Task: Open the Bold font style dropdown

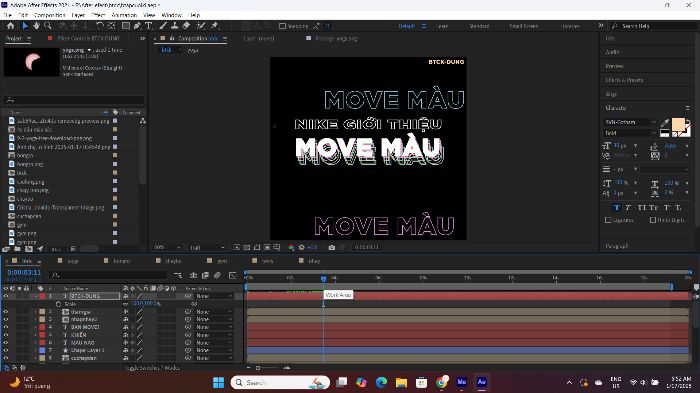Action: click(x=630, y=133)
